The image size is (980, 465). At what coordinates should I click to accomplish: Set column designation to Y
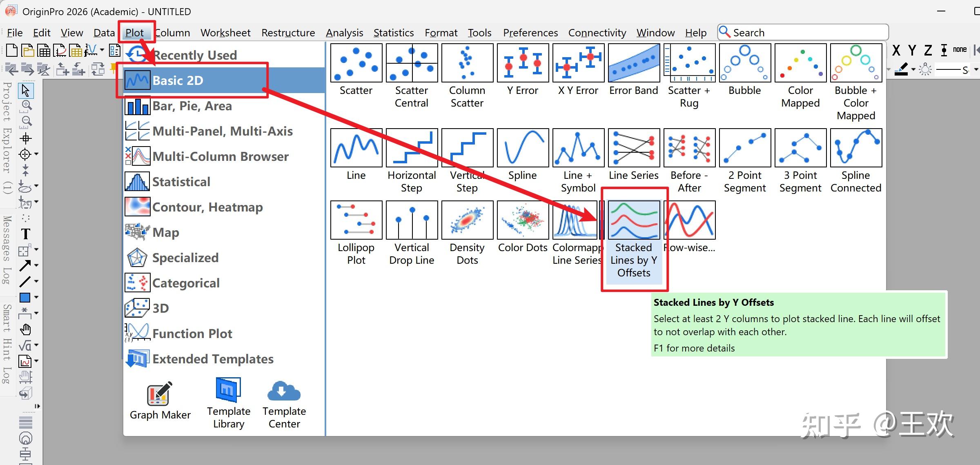pyautogui.click(x=912, y=50)
